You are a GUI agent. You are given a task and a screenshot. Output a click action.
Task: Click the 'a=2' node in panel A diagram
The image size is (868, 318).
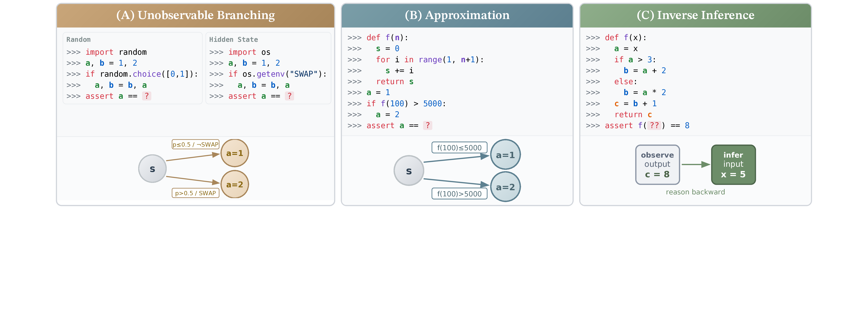[x=235, y=184]
